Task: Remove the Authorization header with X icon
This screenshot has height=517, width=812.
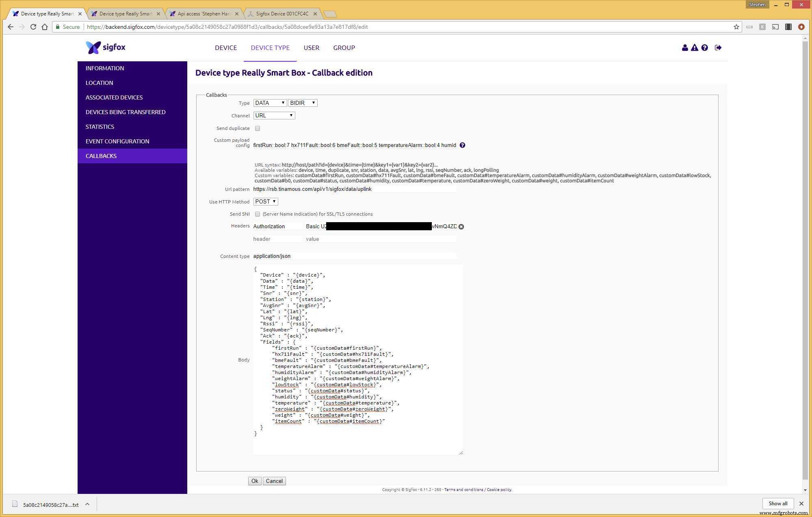Action: coord(461,227)
